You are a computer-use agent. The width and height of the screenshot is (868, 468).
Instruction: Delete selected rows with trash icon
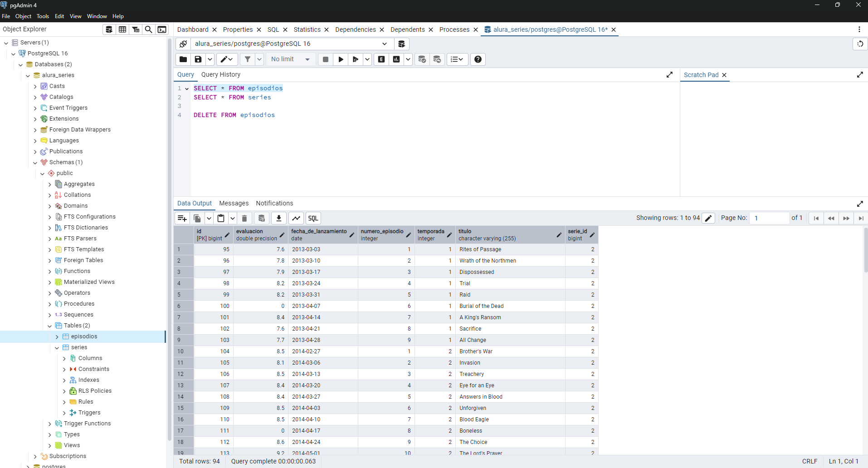(x=244, y=218)
